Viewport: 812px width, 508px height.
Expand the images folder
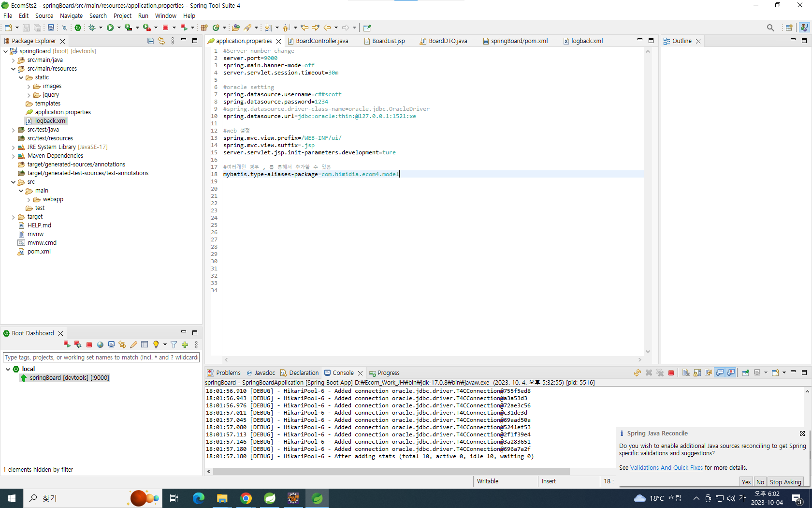[29, 86]
